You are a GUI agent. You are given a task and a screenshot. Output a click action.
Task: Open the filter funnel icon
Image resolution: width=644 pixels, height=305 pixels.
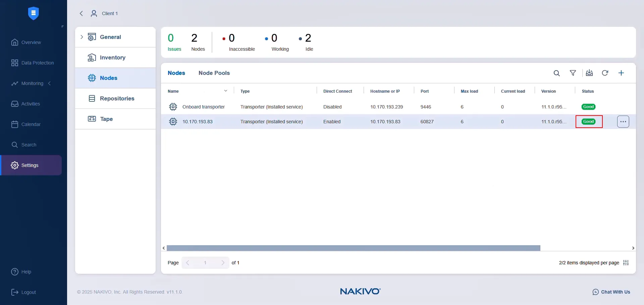573,73
